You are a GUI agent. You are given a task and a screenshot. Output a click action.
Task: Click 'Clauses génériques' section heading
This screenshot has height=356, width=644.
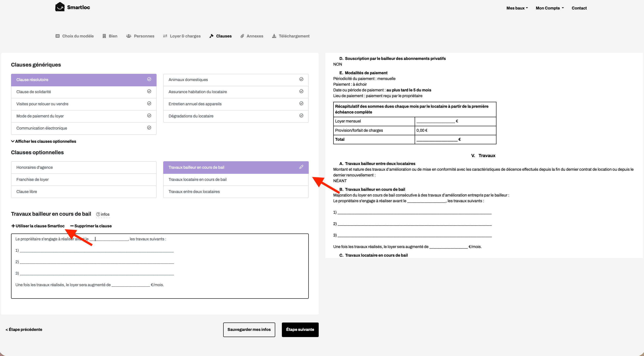(36, 65)
